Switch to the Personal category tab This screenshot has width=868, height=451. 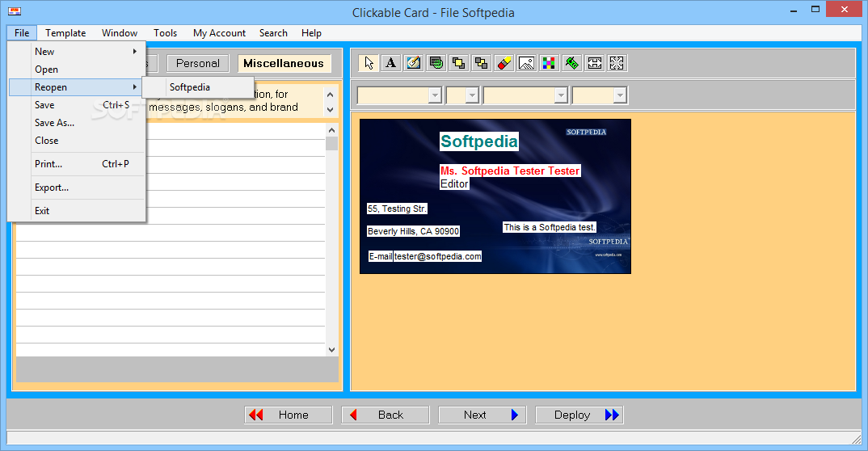[x=198, y=63]
